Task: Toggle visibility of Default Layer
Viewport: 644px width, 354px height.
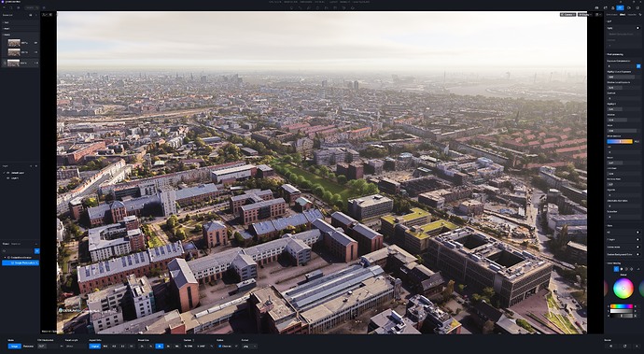Action: click(8, 173)
